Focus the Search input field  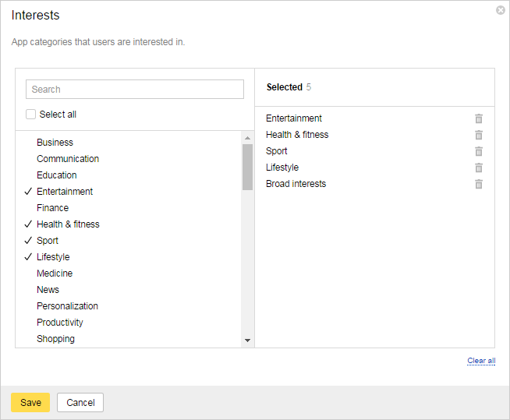(135, 89)
